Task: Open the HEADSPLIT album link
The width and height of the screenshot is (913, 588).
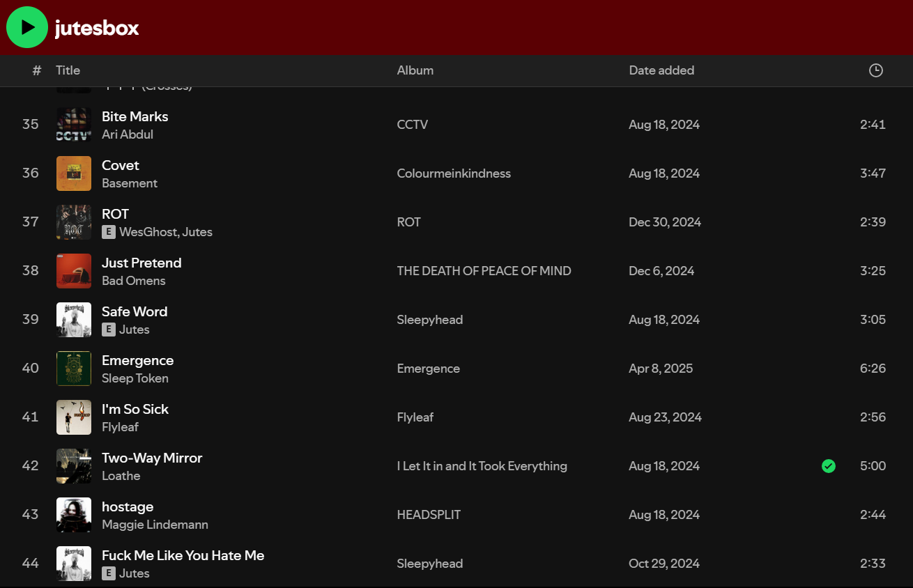Action: pyautogui.click(x=429, y=515)
